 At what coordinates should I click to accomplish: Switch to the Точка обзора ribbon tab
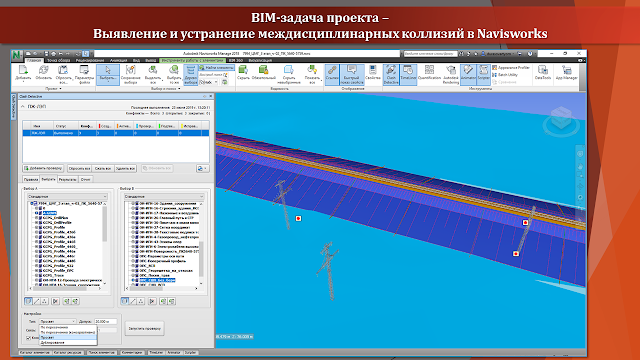(59, 60)
